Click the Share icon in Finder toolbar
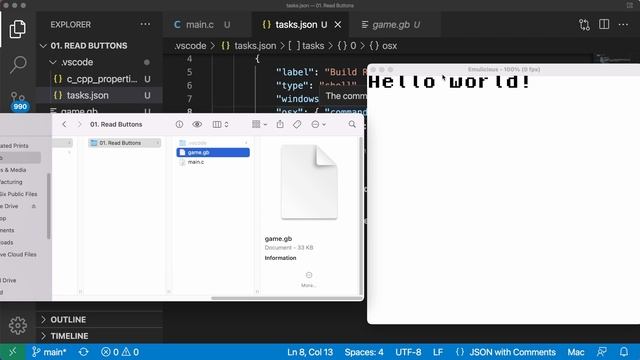The width and height of the screenshot is (640, 360). click(x=280, y=124)
